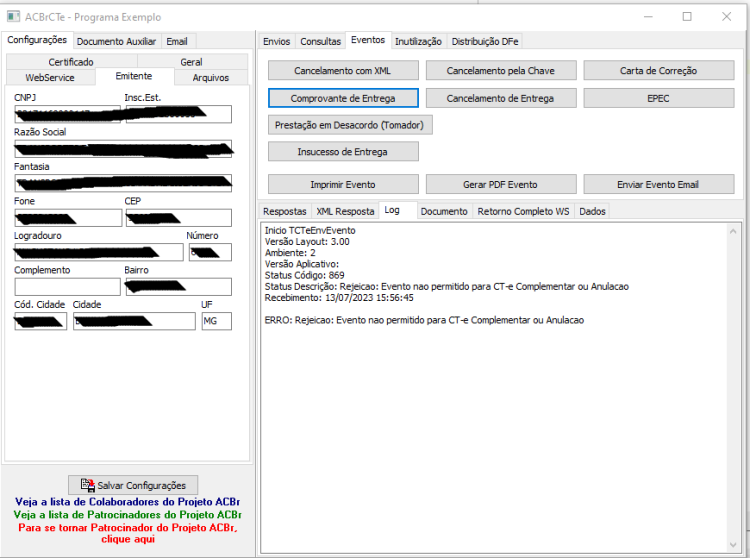Open the WebService sub-tab
The image size is (750, 558).
(x=50, y=77)
